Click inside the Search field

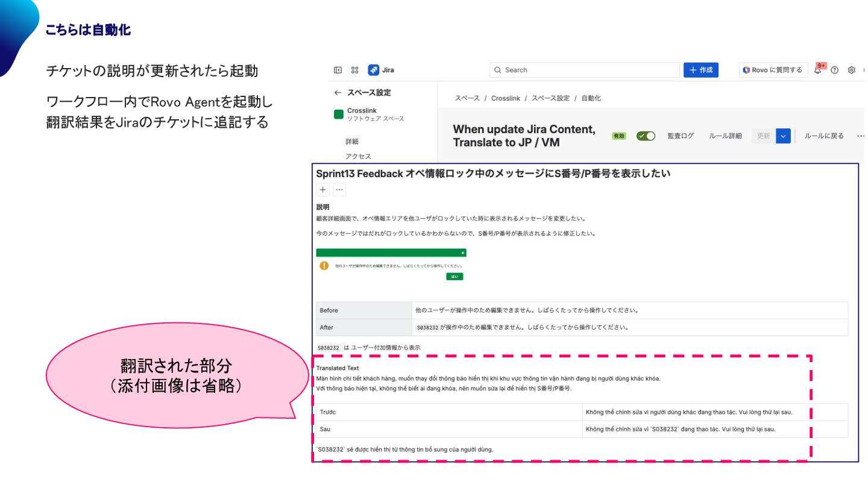coord(584,70)
